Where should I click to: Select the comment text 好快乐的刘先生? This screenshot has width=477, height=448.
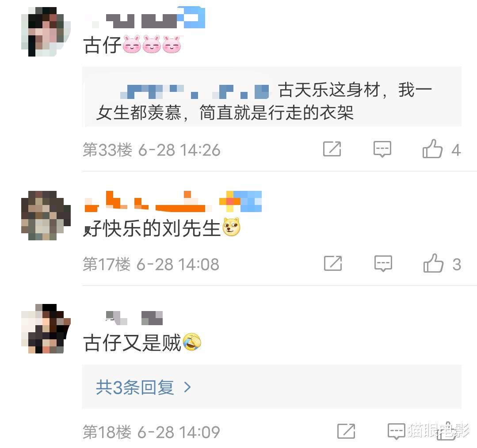click(x=152, y=228)
